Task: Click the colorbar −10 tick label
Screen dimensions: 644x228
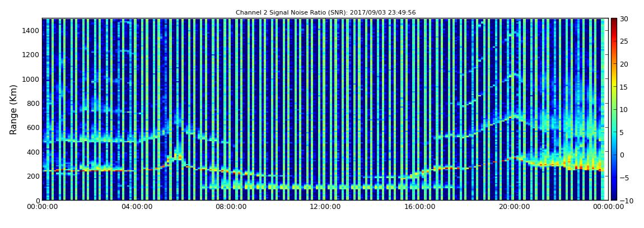Action: point(625,200)
